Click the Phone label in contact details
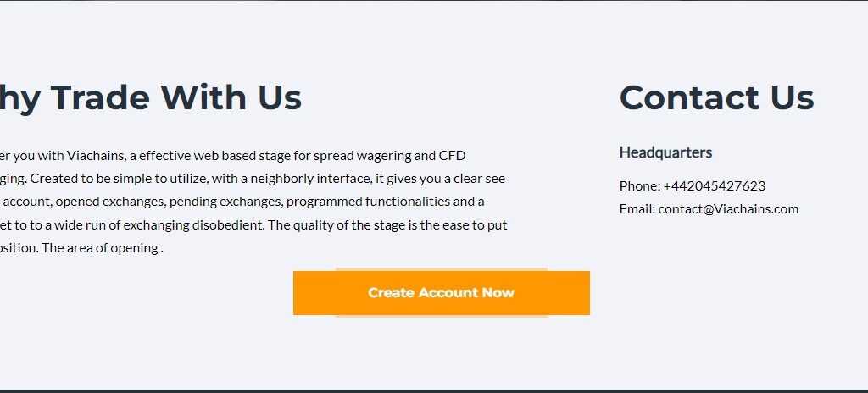The width and height of the screenshot is (868, 393). coord(639,186)
